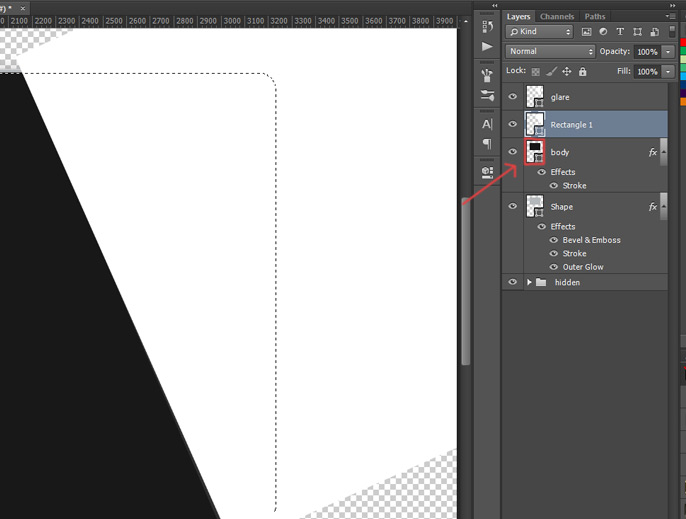The height and width of the screenshot is (519, 686).
Task: Filter layers by type (T) icon
Action: click(x=620, y=32)
